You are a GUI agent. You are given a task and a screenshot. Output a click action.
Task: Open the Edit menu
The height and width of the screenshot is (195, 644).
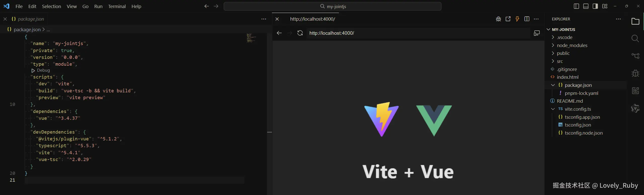click(32, 6)
